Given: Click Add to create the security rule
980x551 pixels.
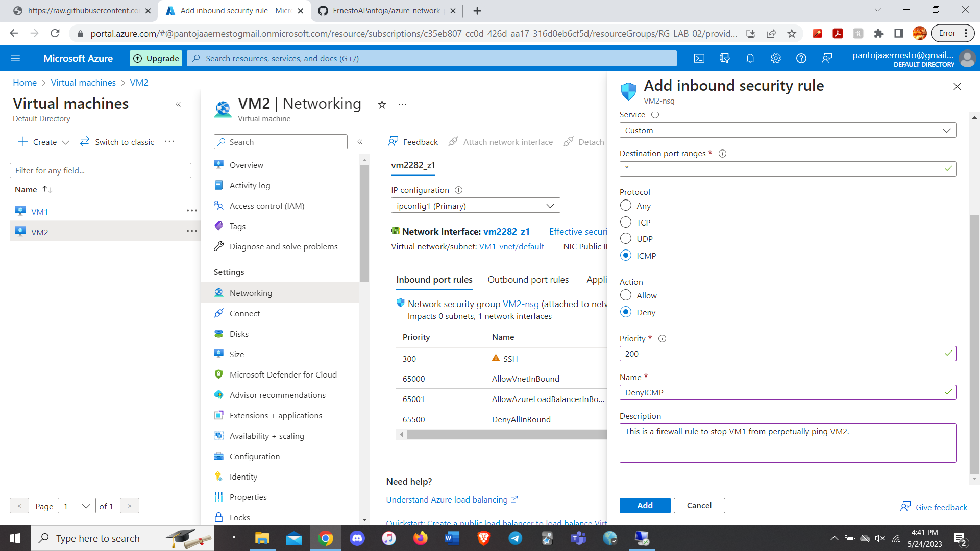Looking at the screenshot, I should (x=645, y=505).
